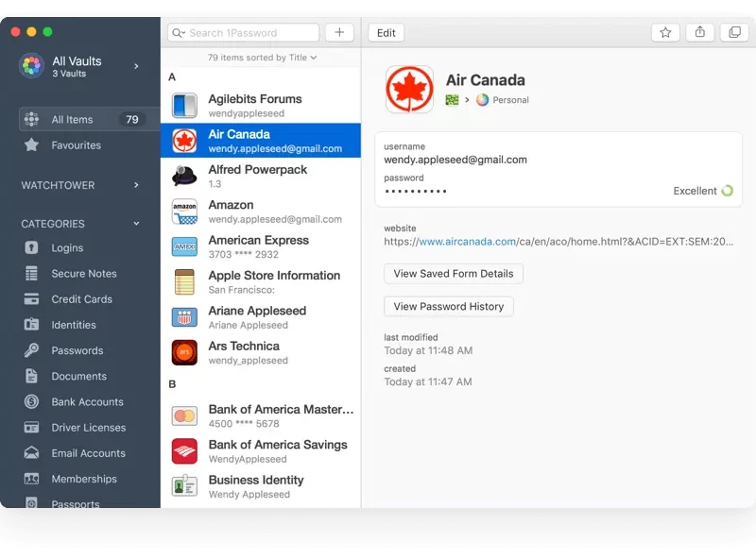
Task: Select the Credit Cards label
Action: [81, 298]
